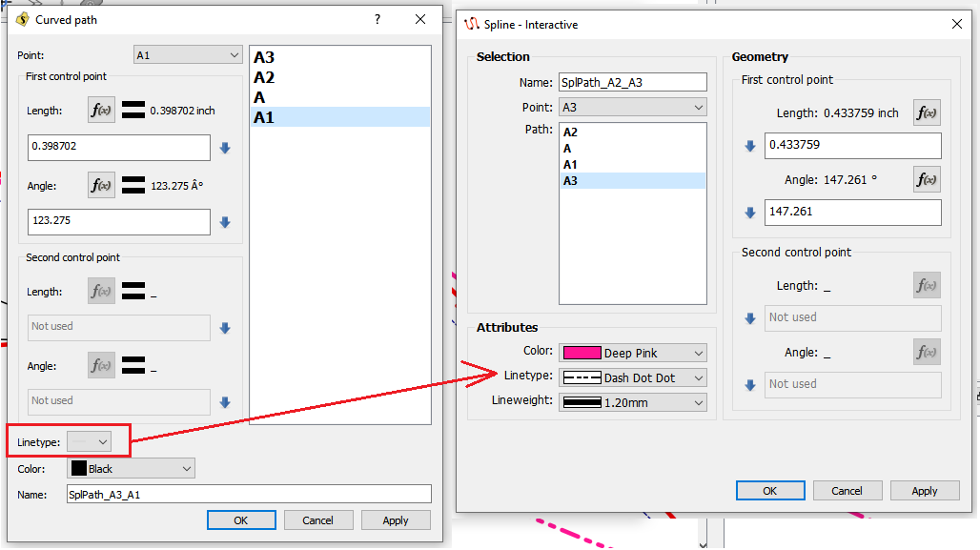The width and height of the screenshot is (980, 550).
Task: Open the 1.20mm Lineweight dropdown
Action: click(x=632, y=402)
